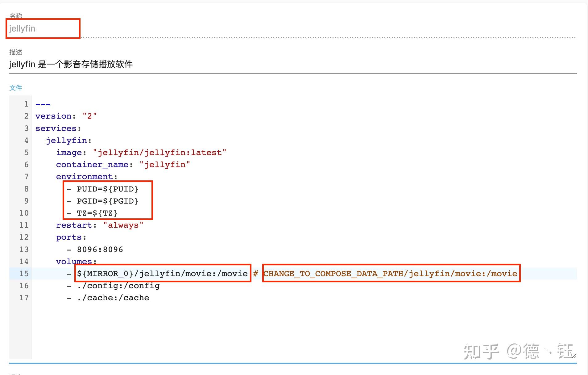Viewport: 588px width, 375px height.
Task: Focus the description field with jellyfin text
Action: click(71, 65)
